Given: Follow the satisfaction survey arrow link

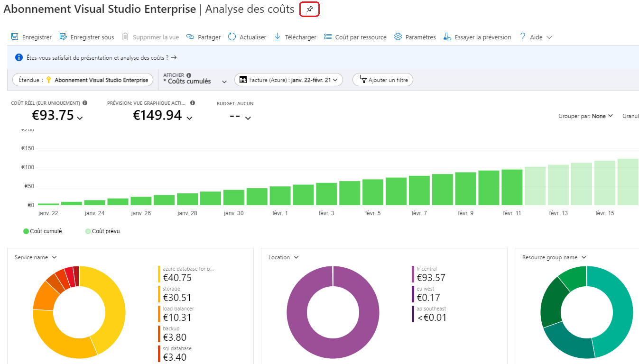Looking at the screenshot, I should click(174, 57).
